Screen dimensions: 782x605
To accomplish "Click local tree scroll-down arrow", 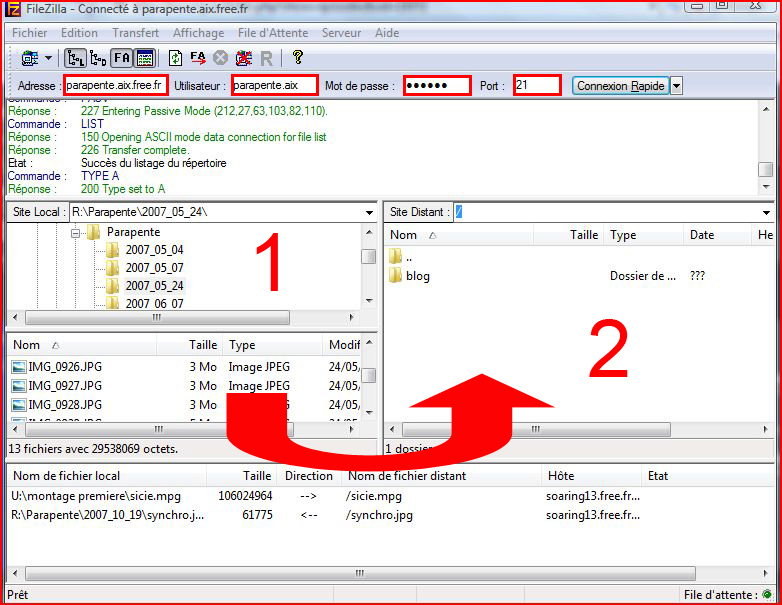I will (369, 300).
